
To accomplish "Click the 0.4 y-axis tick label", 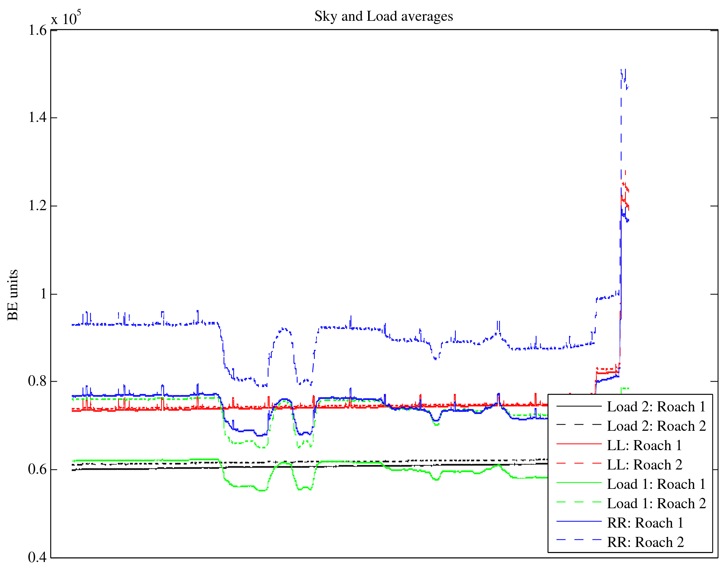I will click(37, 557).
